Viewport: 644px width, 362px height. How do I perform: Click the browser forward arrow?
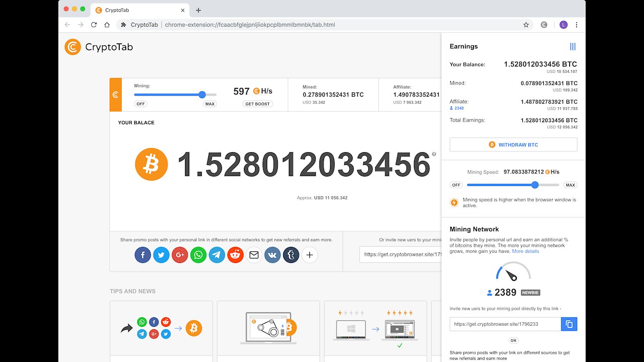point(80,25)
